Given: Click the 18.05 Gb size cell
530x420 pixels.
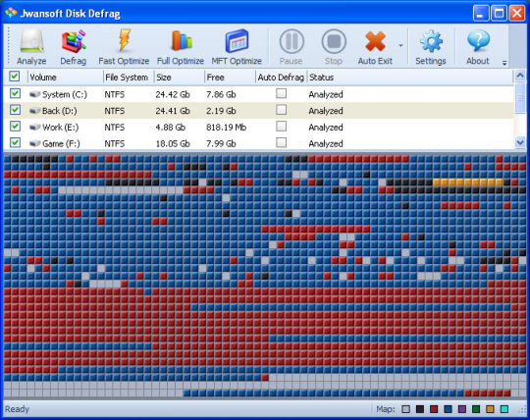Looking at the screenshot, I should (173, 143).
